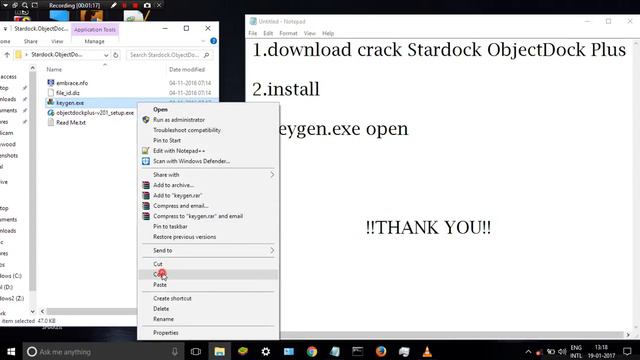This screenshot has width=640, height=360.
Task: Select Create shortcut entry
Action: pyautogui.click(x=172, y=298)
